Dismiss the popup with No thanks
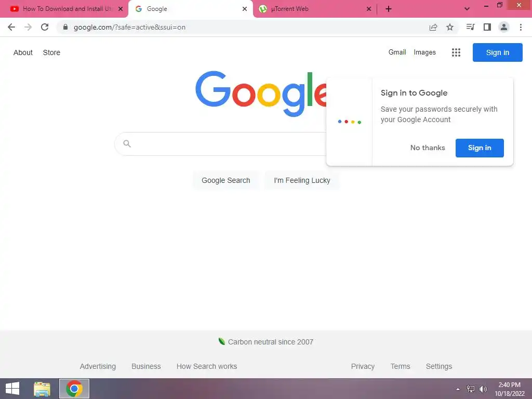The width and height of the screenshot is (532, 399). 428,148
